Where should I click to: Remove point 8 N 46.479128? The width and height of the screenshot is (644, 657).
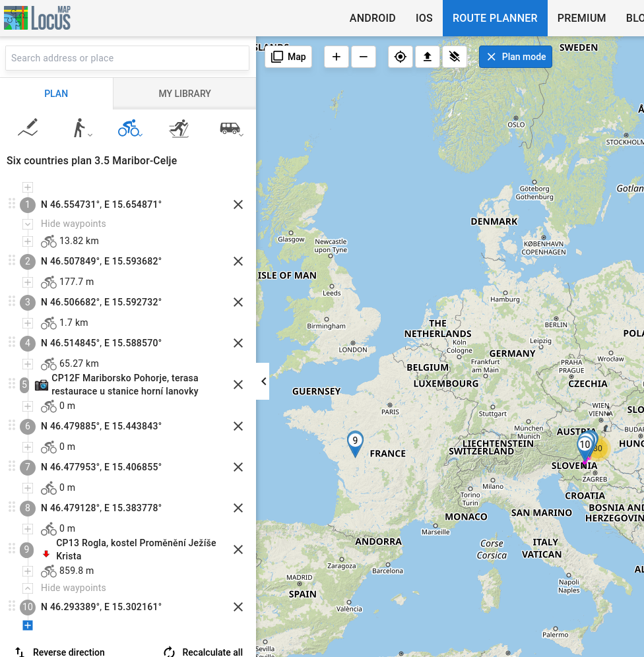238,508
